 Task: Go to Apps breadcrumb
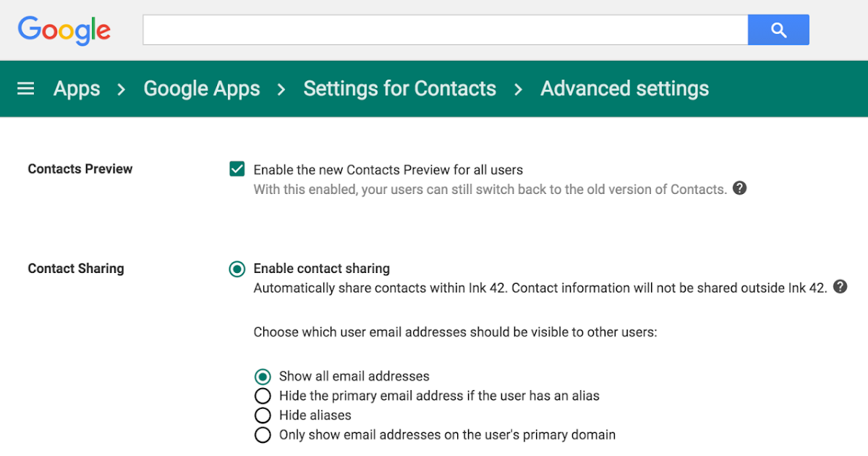(x=77, y=88)
